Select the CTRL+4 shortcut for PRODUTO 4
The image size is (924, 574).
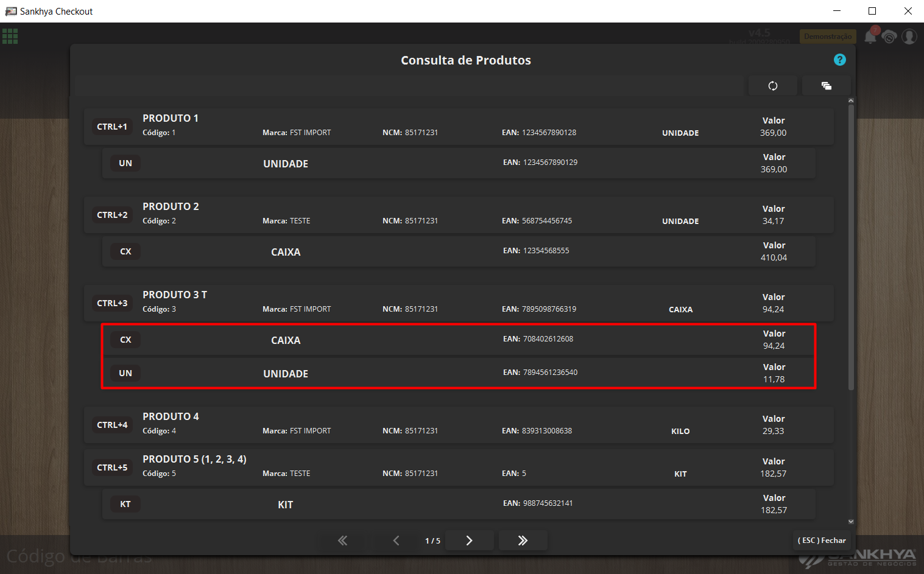(x=112, y=425)
